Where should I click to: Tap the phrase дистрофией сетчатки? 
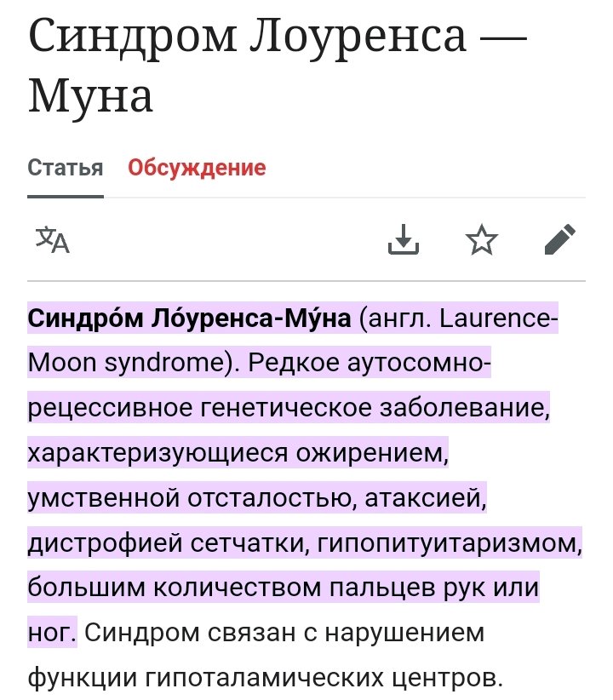point(165,542)
